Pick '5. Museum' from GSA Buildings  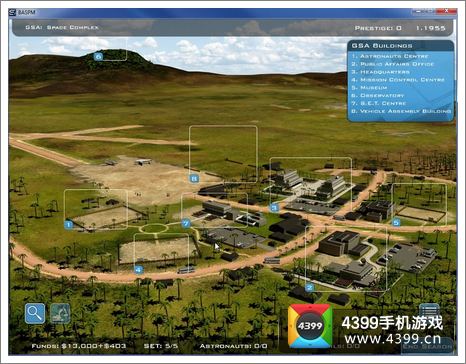[369, 88]
